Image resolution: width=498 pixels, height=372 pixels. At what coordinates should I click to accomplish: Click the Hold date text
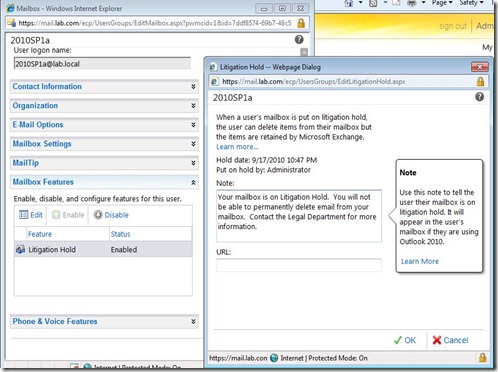point(267,160)
